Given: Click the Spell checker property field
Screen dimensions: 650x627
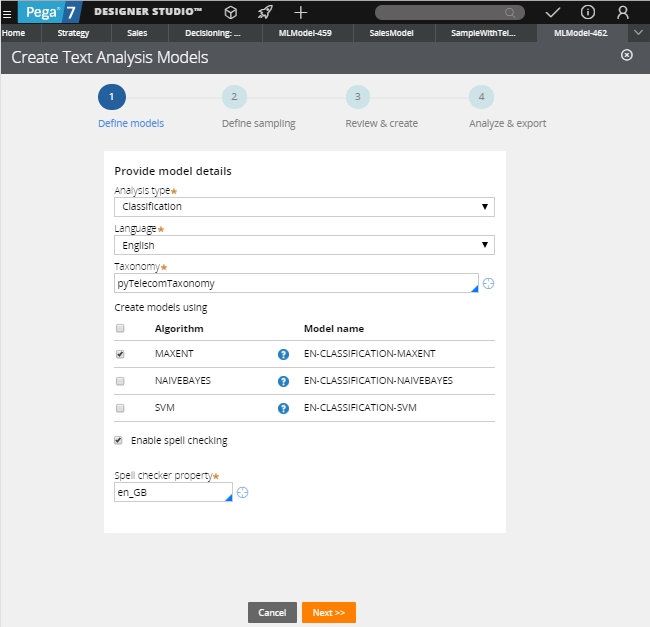Looking at the screenshot, I should pos(173,492).
